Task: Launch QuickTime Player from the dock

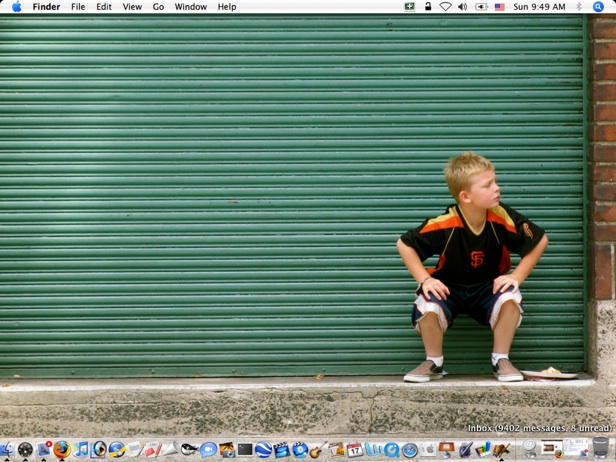Action: coord(392,450)
